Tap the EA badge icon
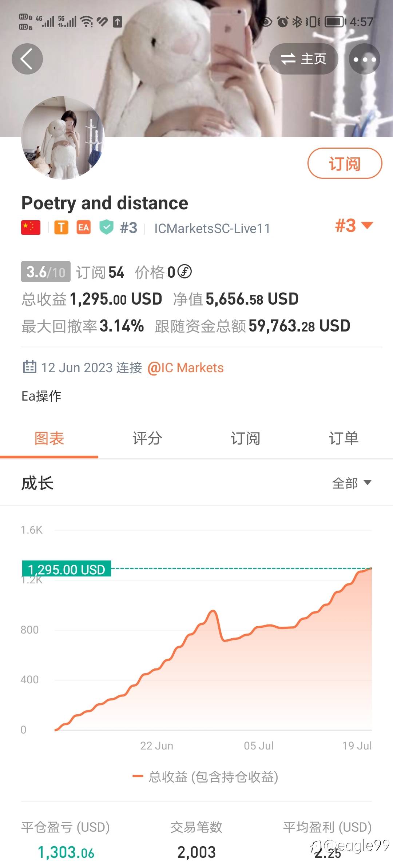 tap(83, 228)
